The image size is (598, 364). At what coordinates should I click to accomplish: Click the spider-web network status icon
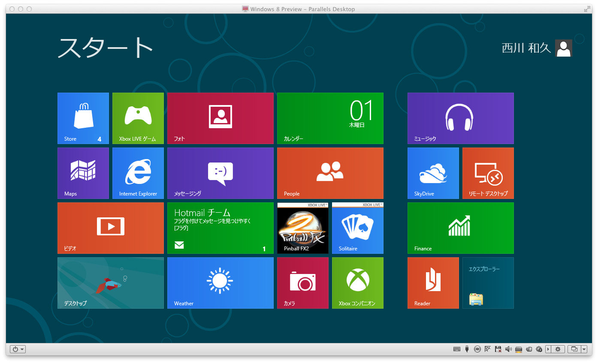487,349
